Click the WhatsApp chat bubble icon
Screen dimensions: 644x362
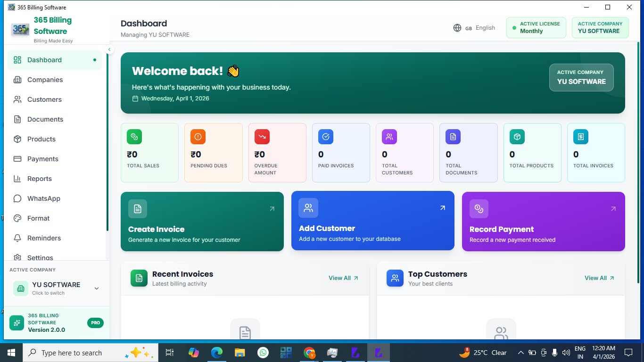(x=17, y=198)
